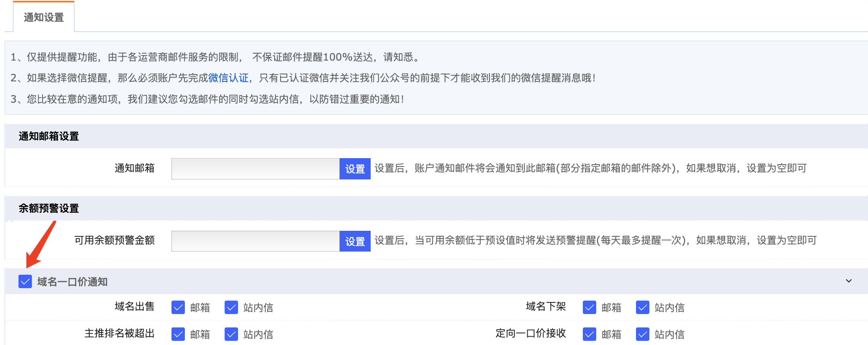Collapse the 域名一口价通知 section chevron
This screenshot has width=868, height=345.
pyautogui.click(x=849, y=281)
